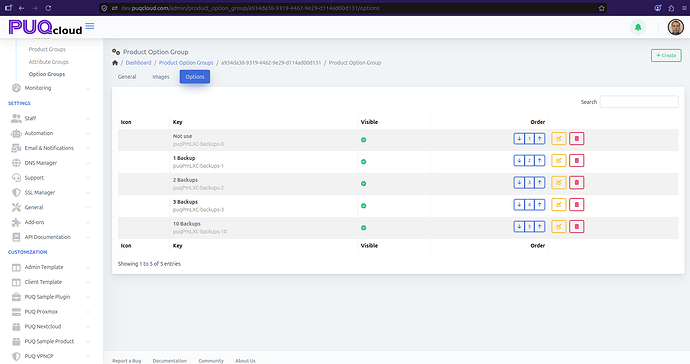Reload the page in browser
This screenshot has width=690, height=364.
(x=48, y=8)
